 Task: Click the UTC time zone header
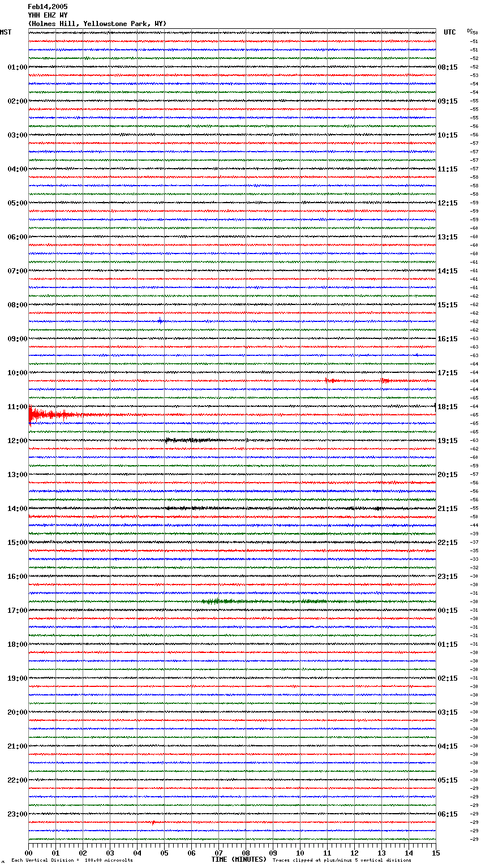[449, 32]
